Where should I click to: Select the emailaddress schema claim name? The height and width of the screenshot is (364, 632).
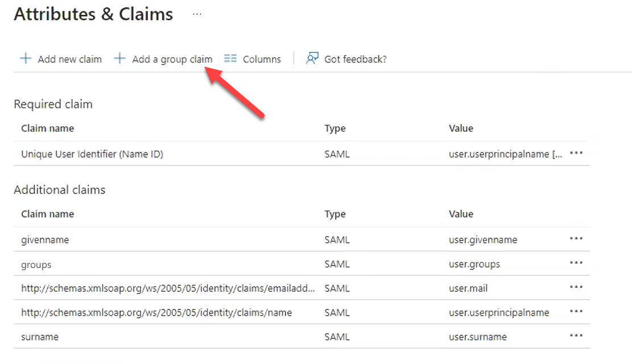coord(168,288)
